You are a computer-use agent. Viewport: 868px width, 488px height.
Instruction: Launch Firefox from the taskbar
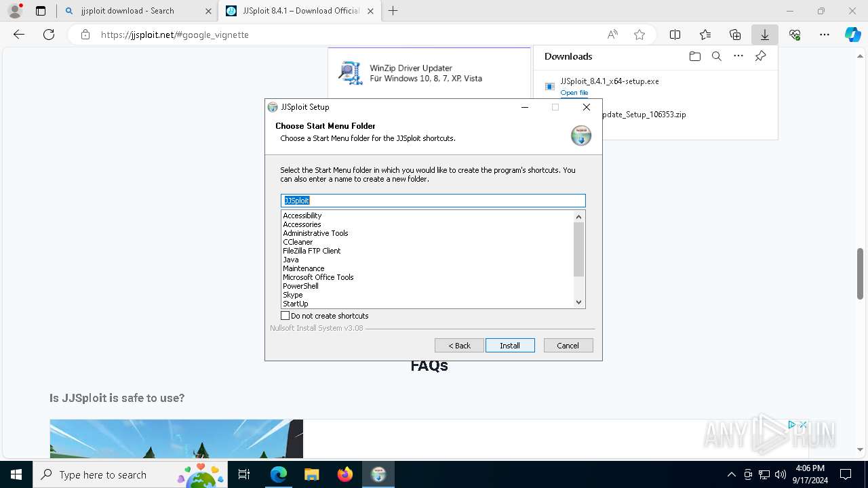coord(344,474)
